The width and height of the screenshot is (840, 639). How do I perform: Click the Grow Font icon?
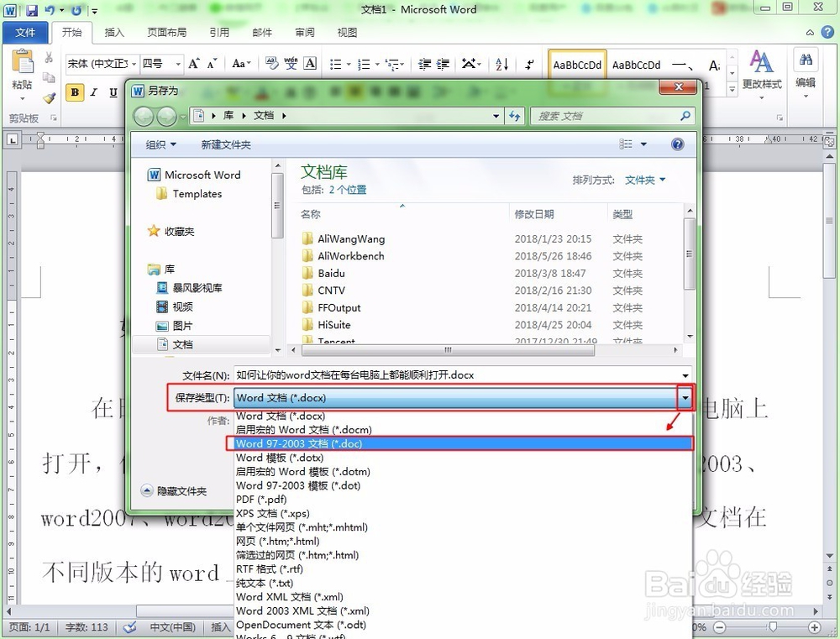tap(194, 64)
